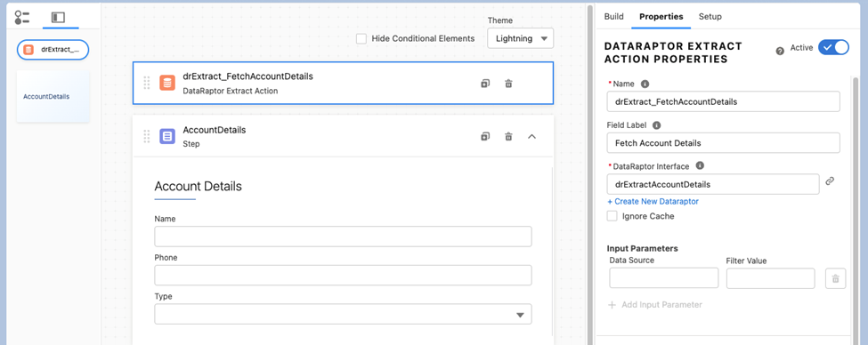Click the Data Source input field
Image resolution: width=868 pixels, height=345 pixels.
664,278
